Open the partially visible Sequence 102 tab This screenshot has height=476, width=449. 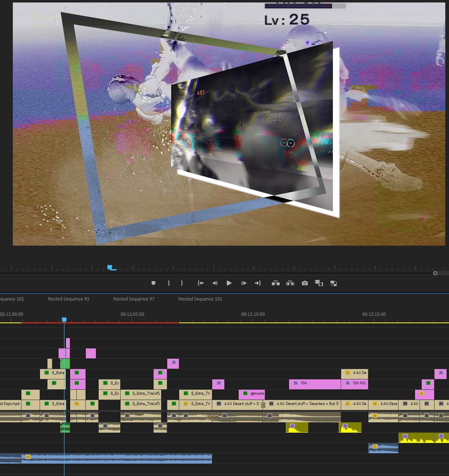[x=12, y=299]
